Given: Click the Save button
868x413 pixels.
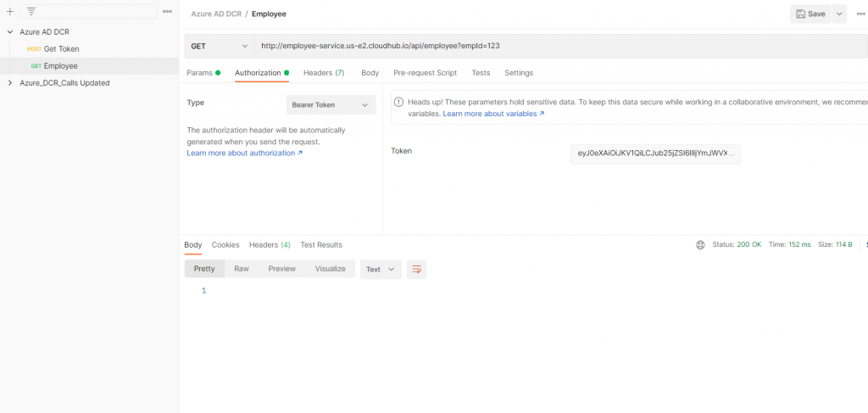Looking at the screenshot, I should point(810,14).
